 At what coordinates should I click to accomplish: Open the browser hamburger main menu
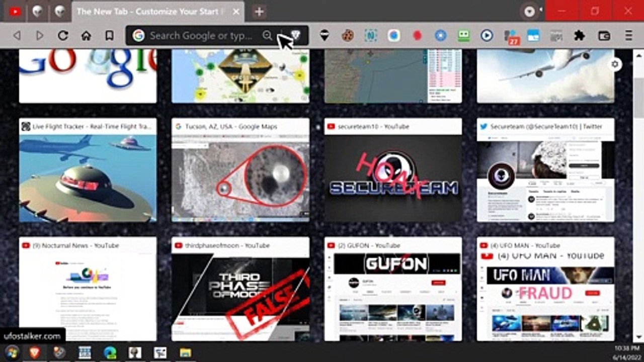[x=629, y=36]
